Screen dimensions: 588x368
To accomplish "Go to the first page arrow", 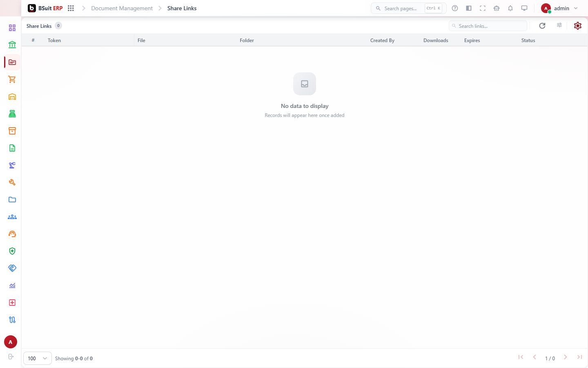I will click(521, 357).
